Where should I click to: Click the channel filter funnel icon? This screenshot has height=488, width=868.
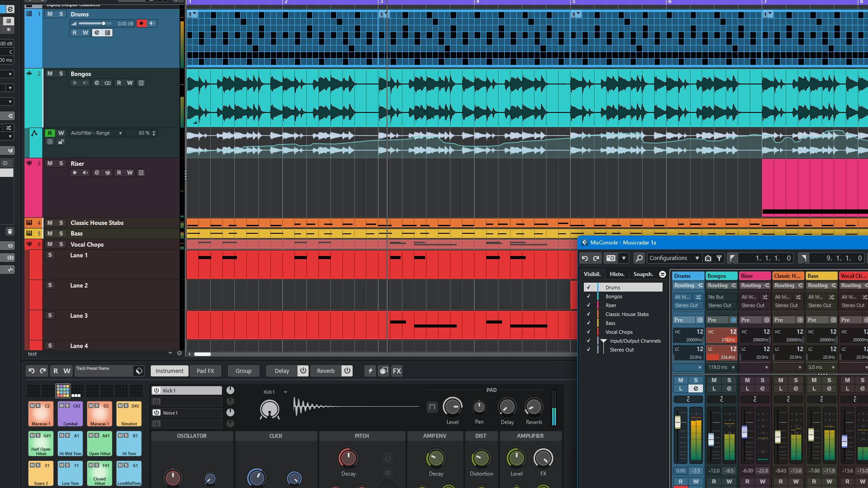tap(719, 258)
